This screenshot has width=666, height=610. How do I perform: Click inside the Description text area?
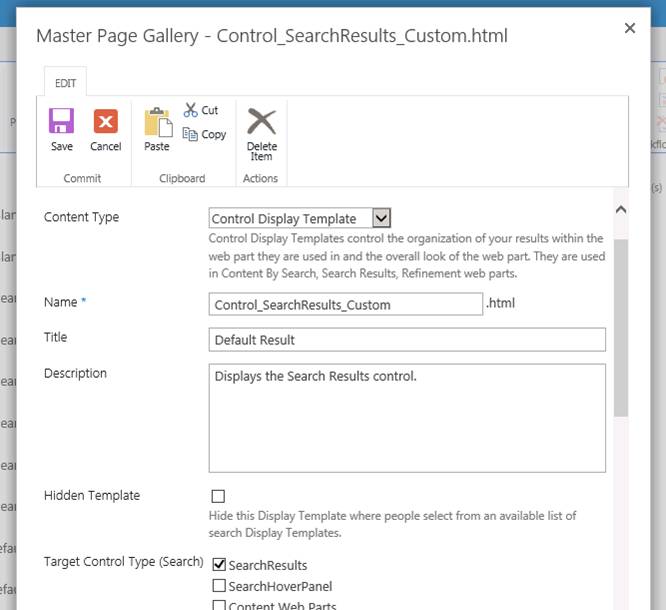pos(407,417)
